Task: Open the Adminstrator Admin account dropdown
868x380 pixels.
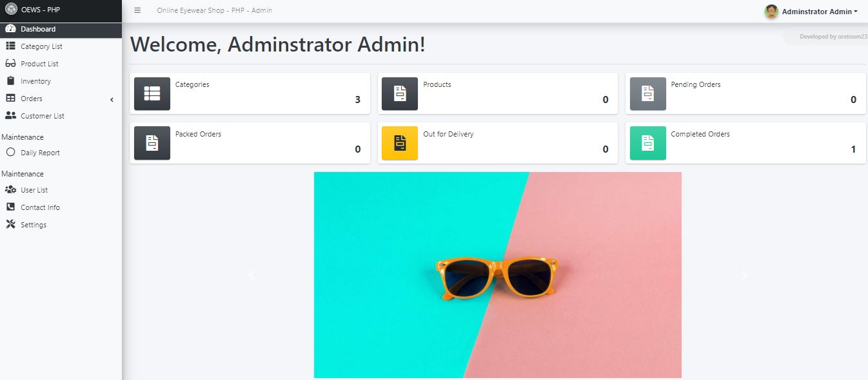Action: (813, 11)
